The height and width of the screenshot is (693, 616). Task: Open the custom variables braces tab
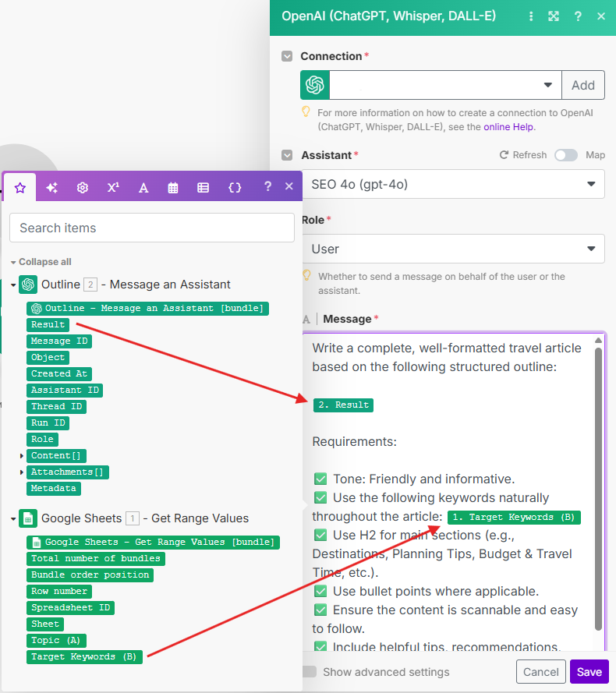(235, 188)
